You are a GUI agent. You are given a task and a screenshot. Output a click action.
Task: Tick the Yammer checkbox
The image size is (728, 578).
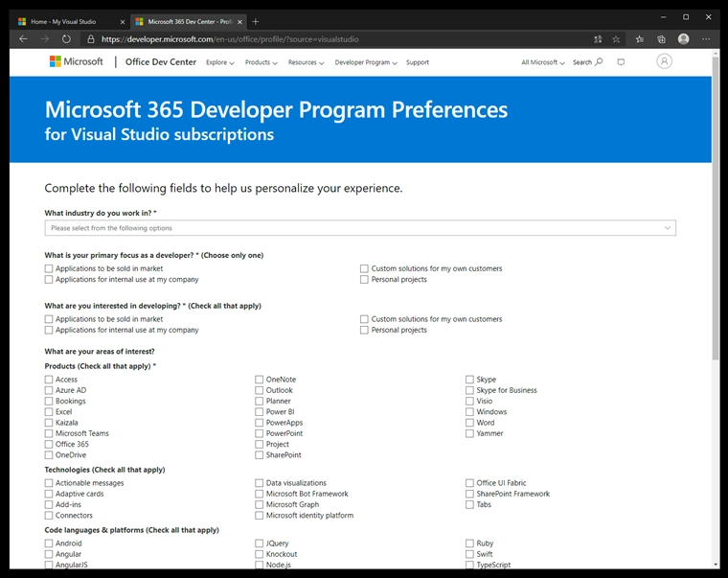tap(470, 433)
